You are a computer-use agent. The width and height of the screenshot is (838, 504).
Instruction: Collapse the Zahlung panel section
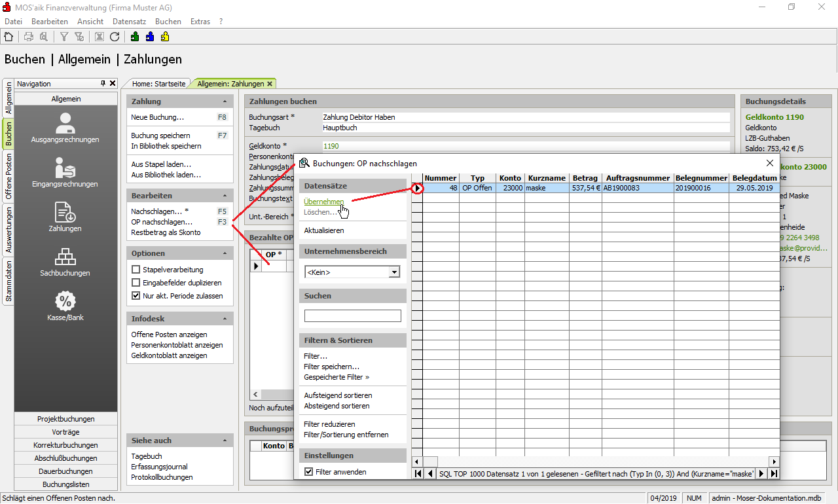225,101
